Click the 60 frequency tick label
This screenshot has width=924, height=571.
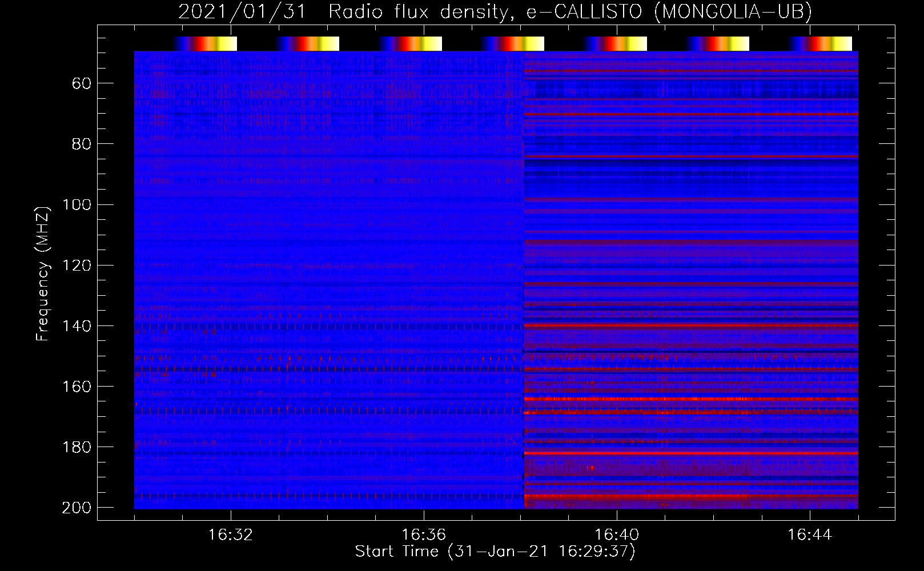pyautogui.click(x=82, y=84)
